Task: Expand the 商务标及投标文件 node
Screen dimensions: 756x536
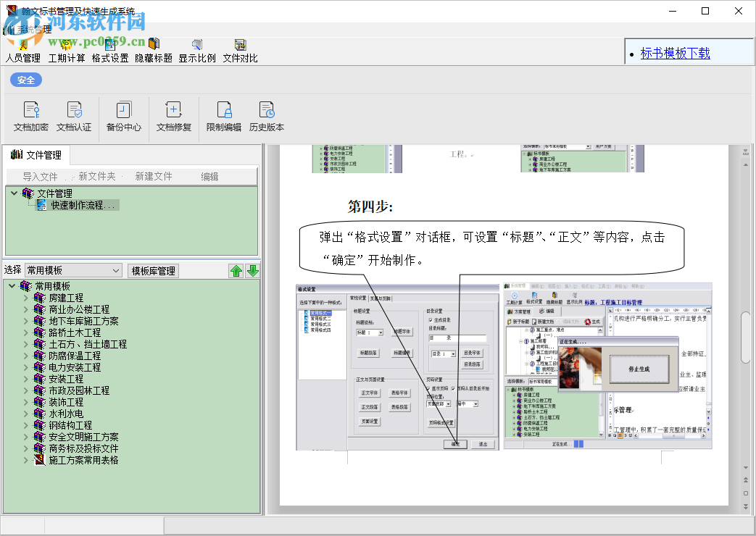Action: click(26, 448)
